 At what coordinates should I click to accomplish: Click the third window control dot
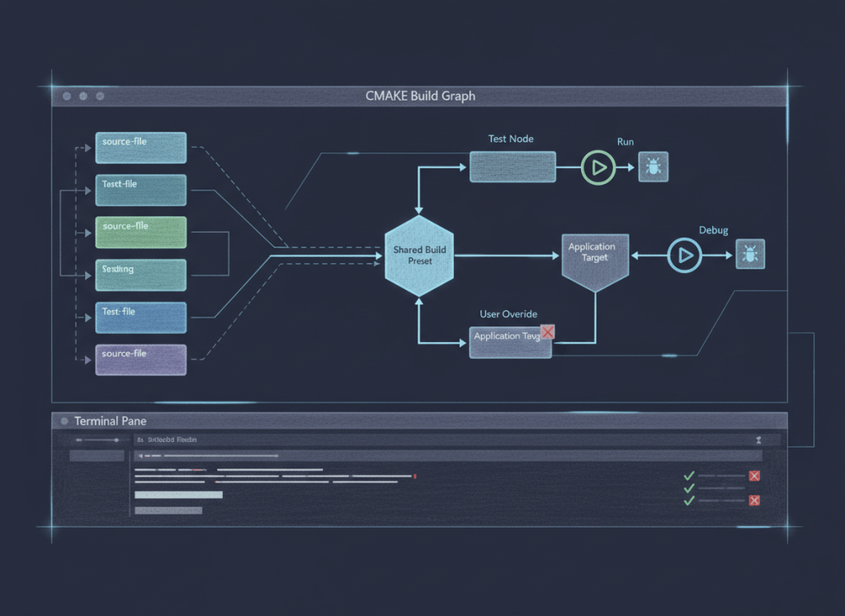[x=100, y=96]
